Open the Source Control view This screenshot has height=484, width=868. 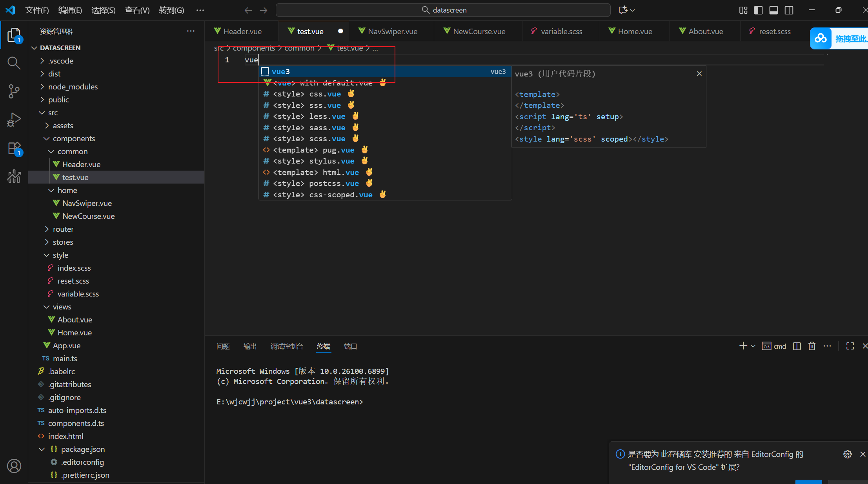(x=14, y=91)
